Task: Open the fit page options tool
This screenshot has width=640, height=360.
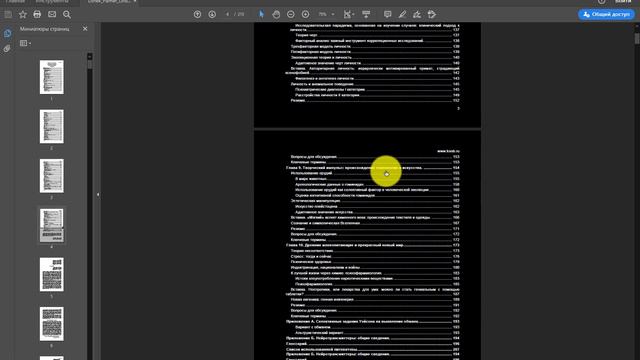Action: pos(348,14)
